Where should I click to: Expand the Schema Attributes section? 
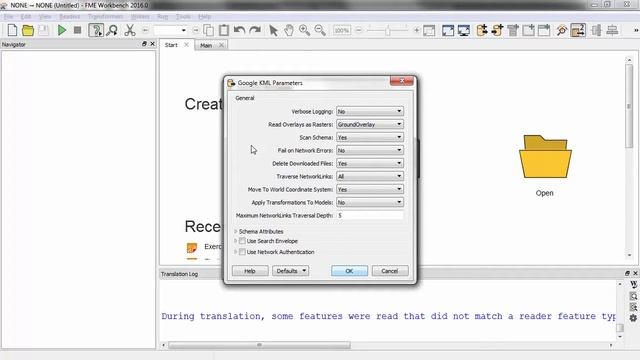236,231
